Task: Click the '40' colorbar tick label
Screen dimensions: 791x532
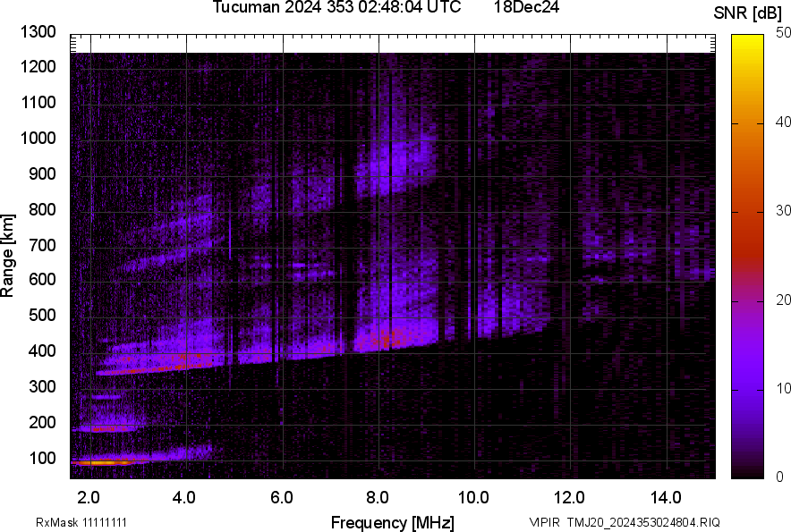Action: (782, 122)
